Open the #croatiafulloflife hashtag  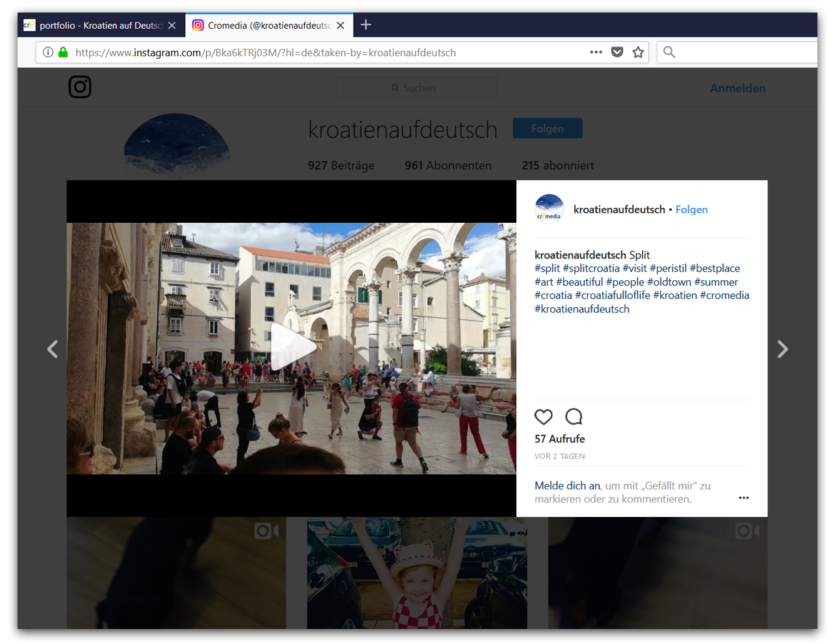613,295
